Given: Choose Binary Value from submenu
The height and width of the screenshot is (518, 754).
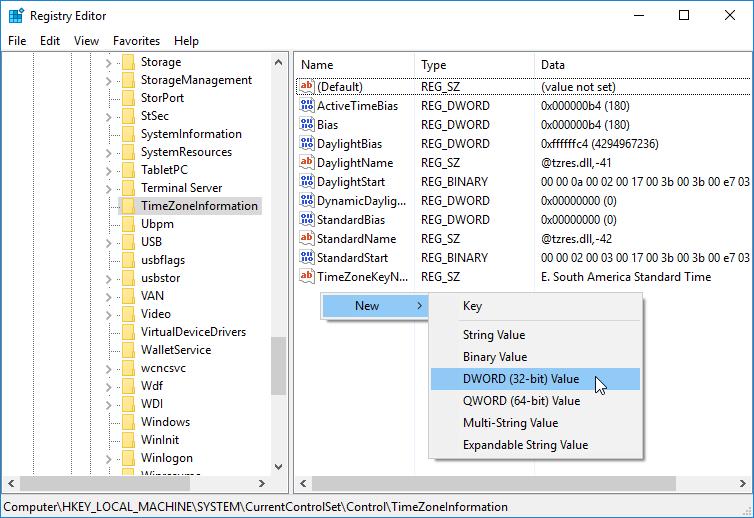Looking at the screenshot, I should [x=535, y=357].
